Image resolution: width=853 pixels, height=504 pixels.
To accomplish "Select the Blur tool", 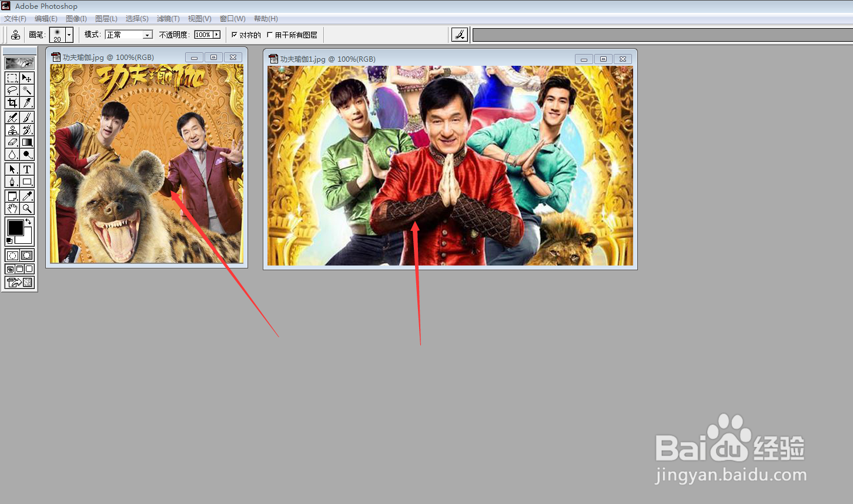I will click(x=12, y=154).
